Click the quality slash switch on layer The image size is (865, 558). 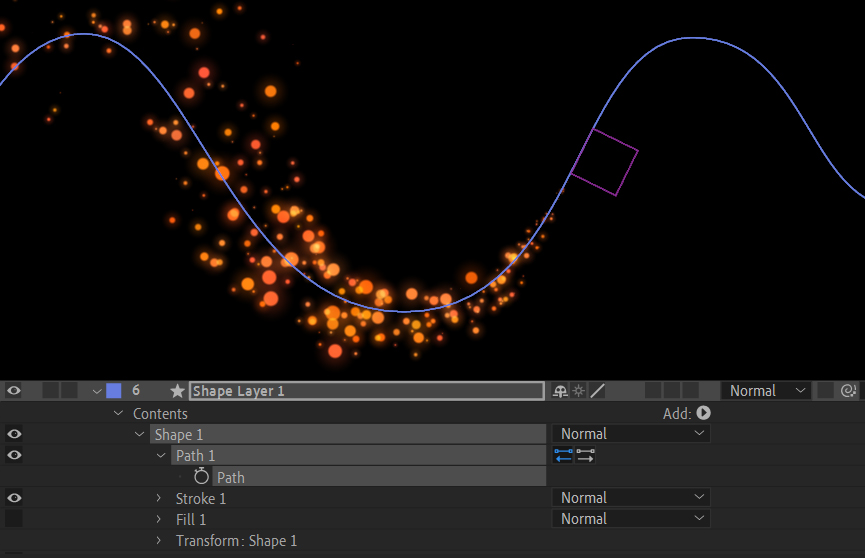pyautogui.click(x=597, y=391)
